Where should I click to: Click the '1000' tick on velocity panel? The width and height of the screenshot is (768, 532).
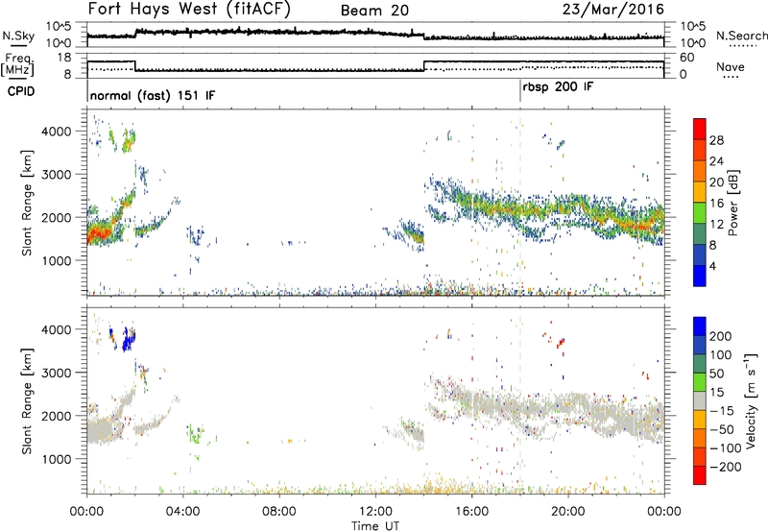pyautogui.click(x=57, y=459)
